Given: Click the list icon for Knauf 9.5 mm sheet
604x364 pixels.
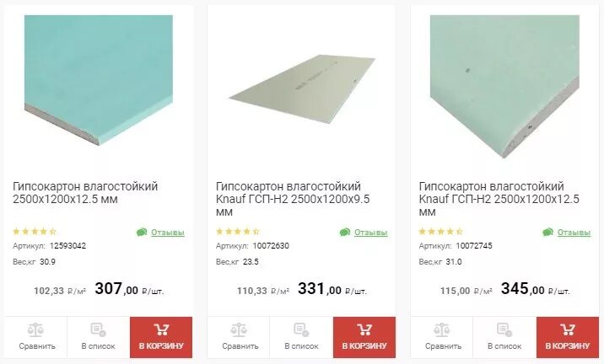Looking at the screenshot, I should [x=301, y=329].
